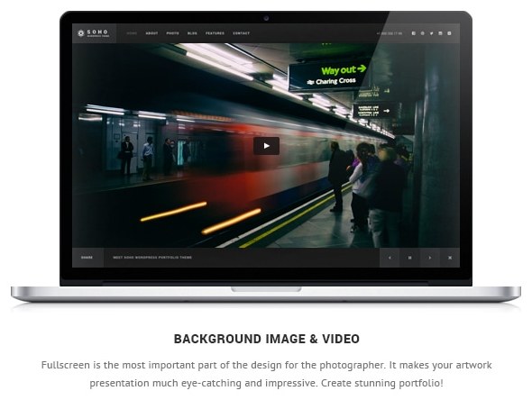The image size is (532, 400).
Task: Go to previous slide arrow
Action: coord(390,258)
